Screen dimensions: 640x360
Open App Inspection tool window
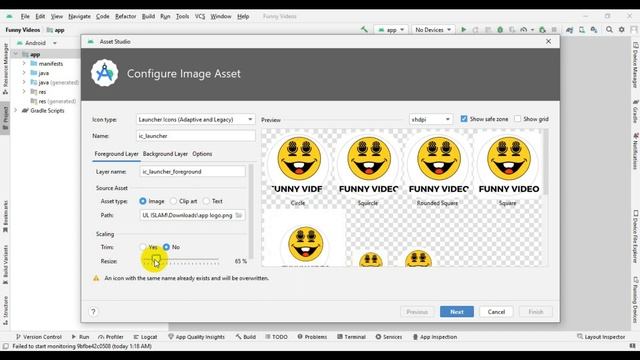click(x=435, y=337)
